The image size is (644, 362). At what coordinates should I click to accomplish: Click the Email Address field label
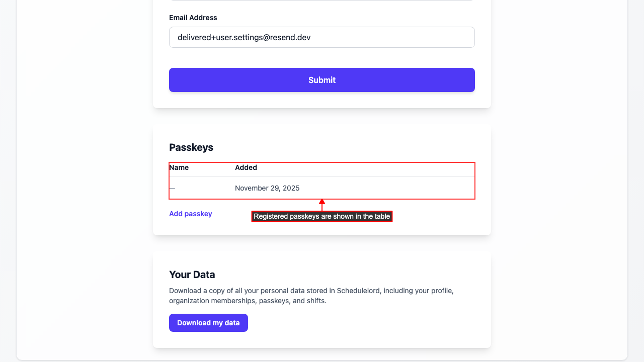(x=193, y=18)
